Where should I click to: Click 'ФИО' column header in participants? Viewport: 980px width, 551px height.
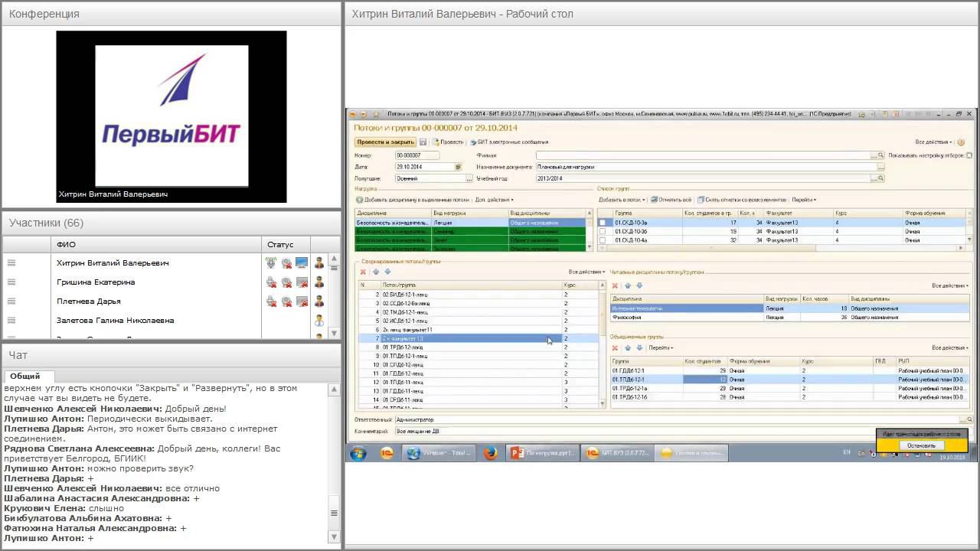[158, 244]
